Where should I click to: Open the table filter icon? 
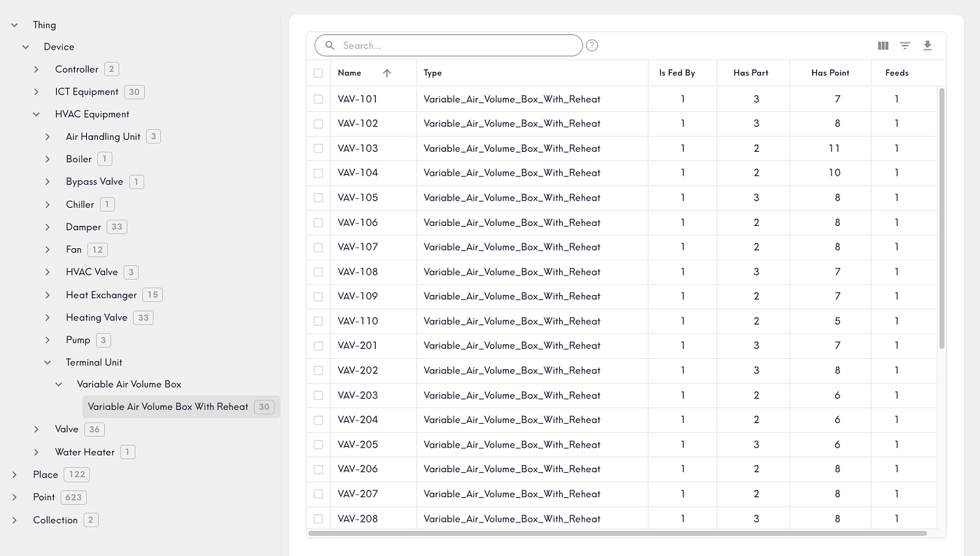click(905, 45)
